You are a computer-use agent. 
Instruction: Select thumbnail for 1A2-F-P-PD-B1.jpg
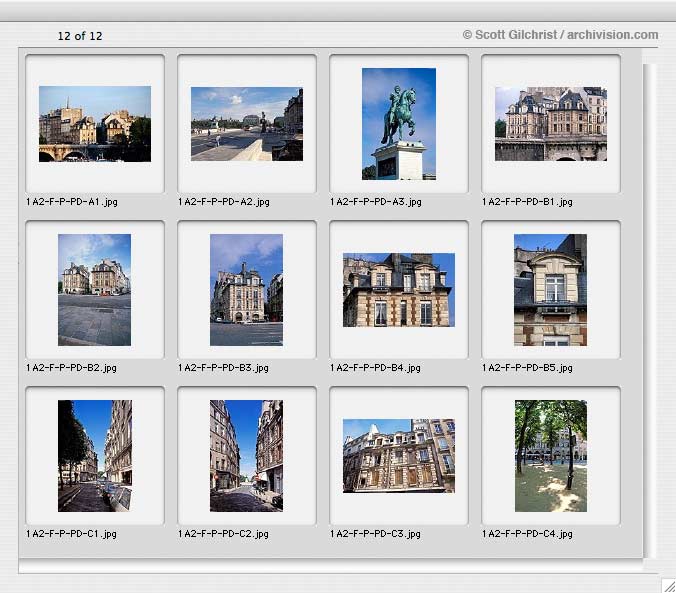(551, 124)
